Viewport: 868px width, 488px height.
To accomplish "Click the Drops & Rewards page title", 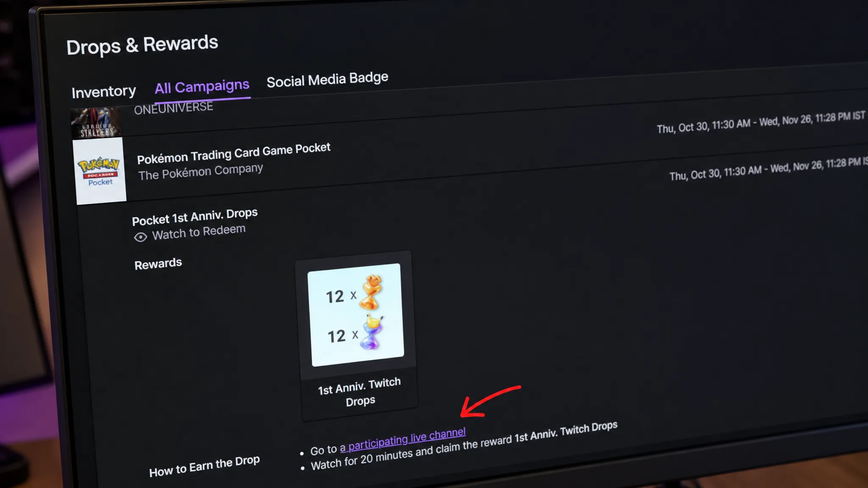I will [x=142, y=45].
